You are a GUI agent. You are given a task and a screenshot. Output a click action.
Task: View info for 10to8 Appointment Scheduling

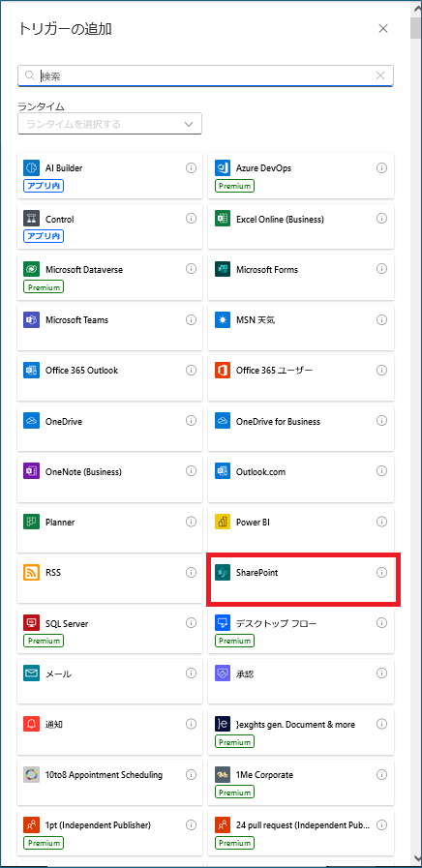(x=191, y=774)
